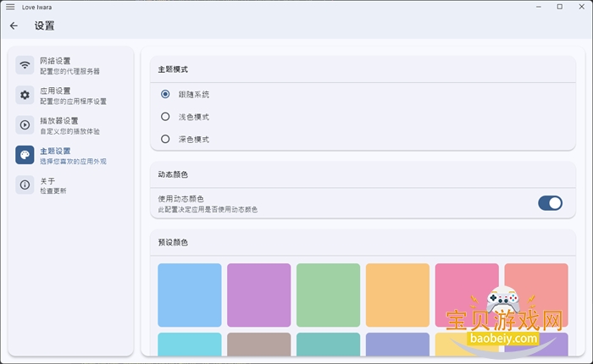Click the Wi-Fi icon for 网络设置

25,65
